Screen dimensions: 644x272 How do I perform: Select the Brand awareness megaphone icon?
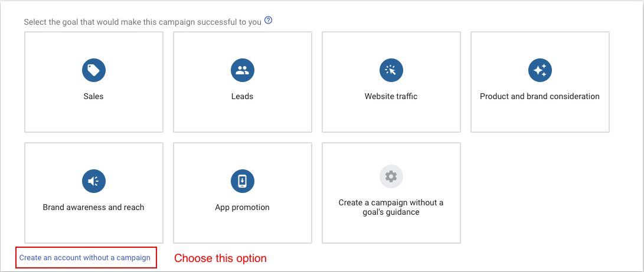click(93, 181)
